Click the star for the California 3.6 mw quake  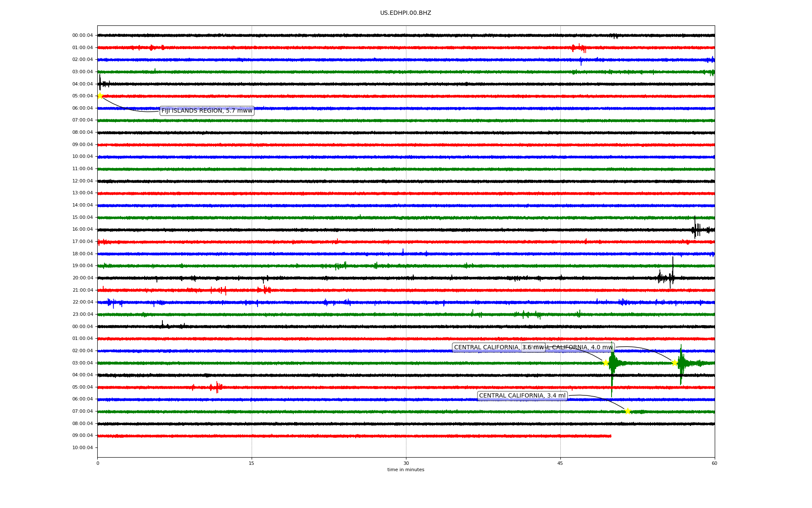[606, 363]
